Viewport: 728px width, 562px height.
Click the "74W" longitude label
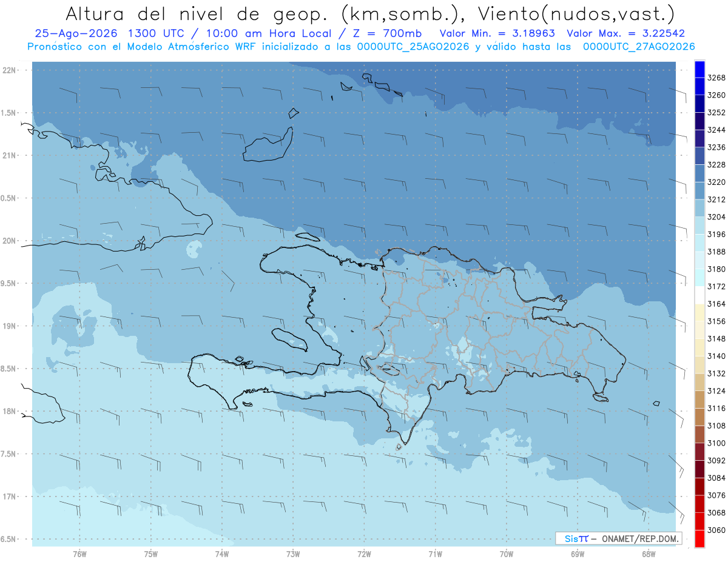[x=222, y=554]
